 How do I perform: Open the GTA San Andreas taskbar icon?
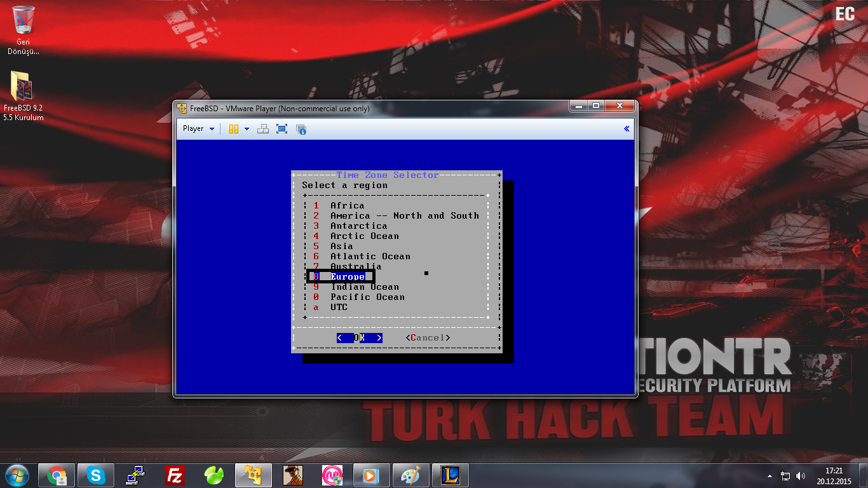point(293,475)
